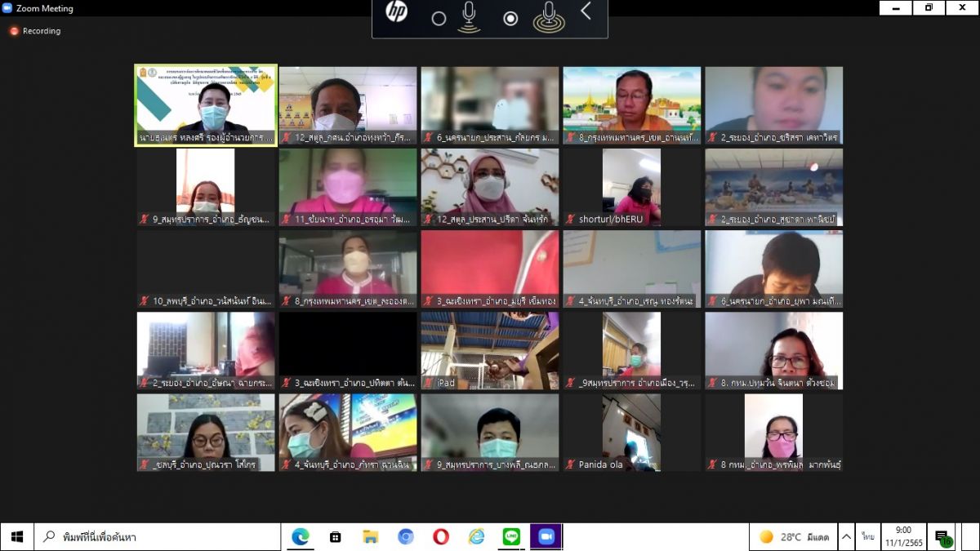This screenshot has width=980, height=551.
Task: Expand the hidden system tray icons
Action: [x=846, y=536]
